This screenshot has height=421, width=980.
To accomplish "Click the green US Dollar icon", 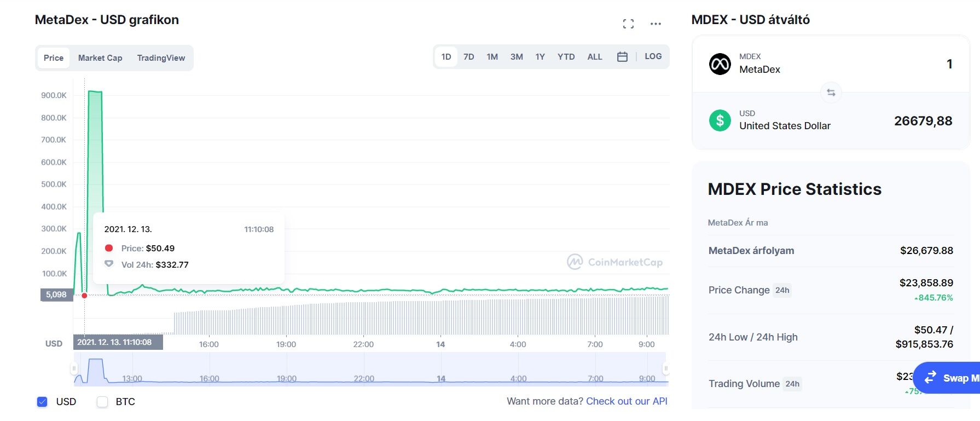I will [x=720, y=120].
